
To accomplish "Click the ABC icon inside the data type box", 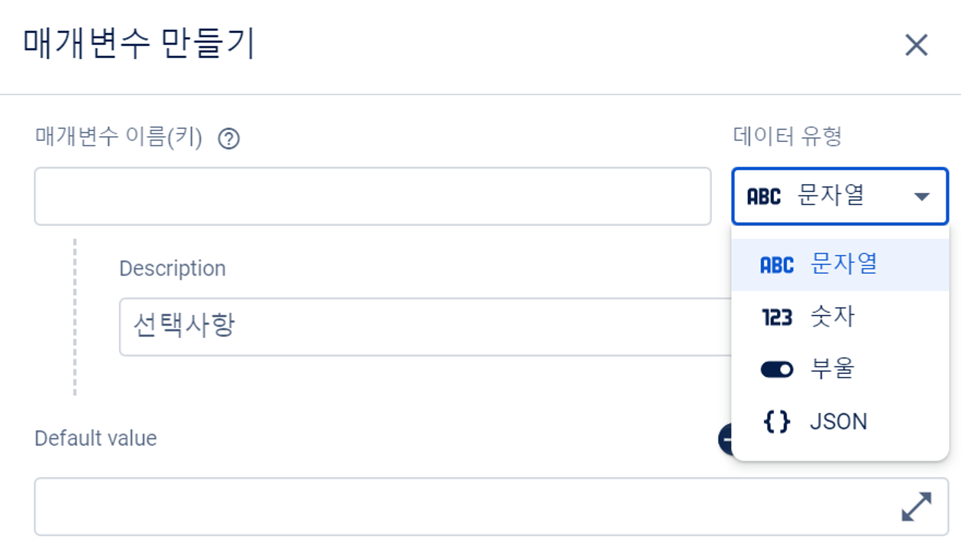I will (764, 196).
